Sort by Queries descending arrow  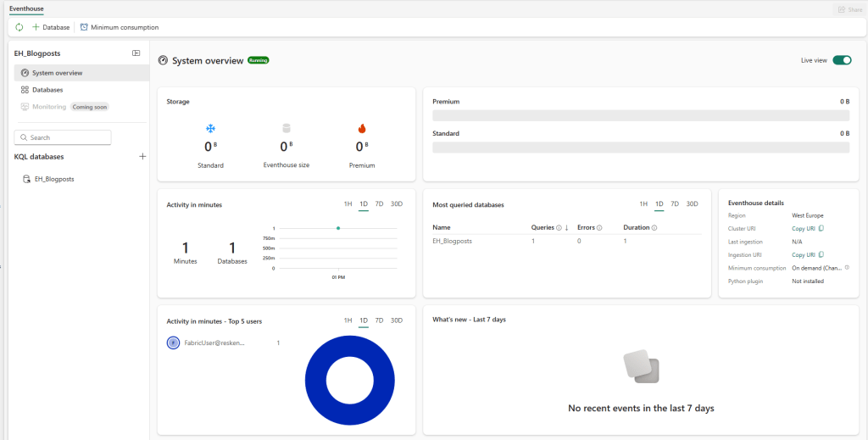(566, 228)
